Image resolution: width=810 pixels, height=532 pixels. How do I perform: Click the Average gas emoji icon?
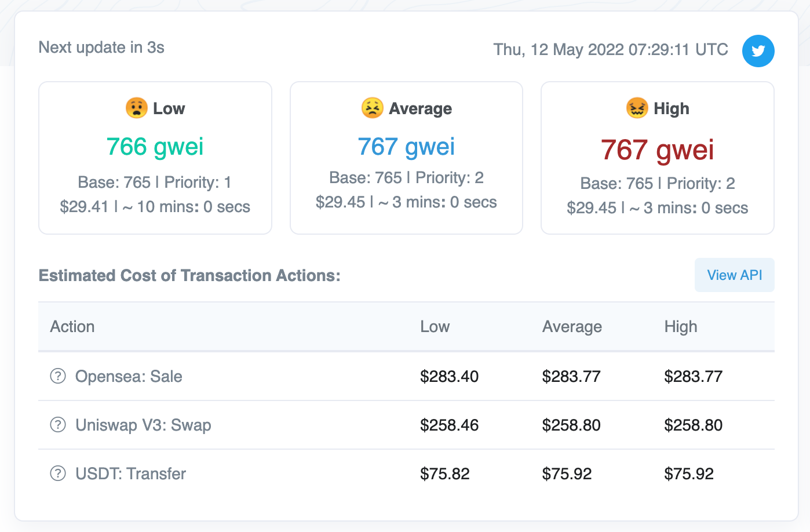pyautogui.click(x=372, y=108)
